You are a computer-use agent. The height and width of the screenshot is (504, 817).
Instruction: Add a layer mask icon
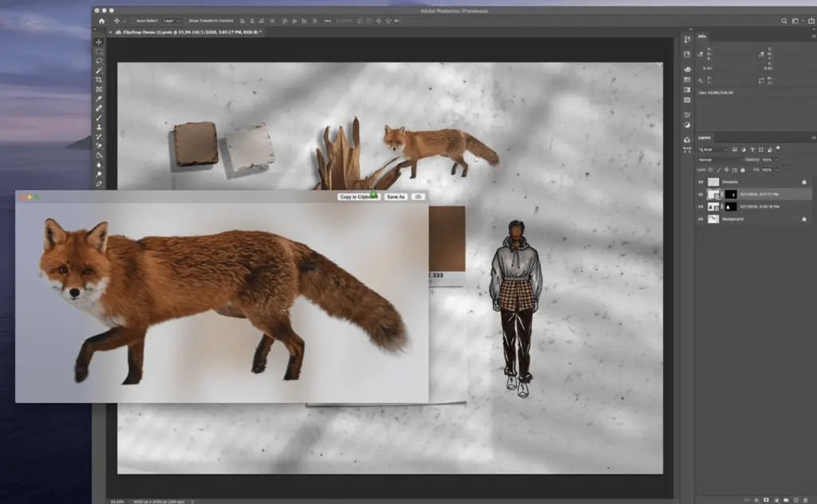[766, 500]
